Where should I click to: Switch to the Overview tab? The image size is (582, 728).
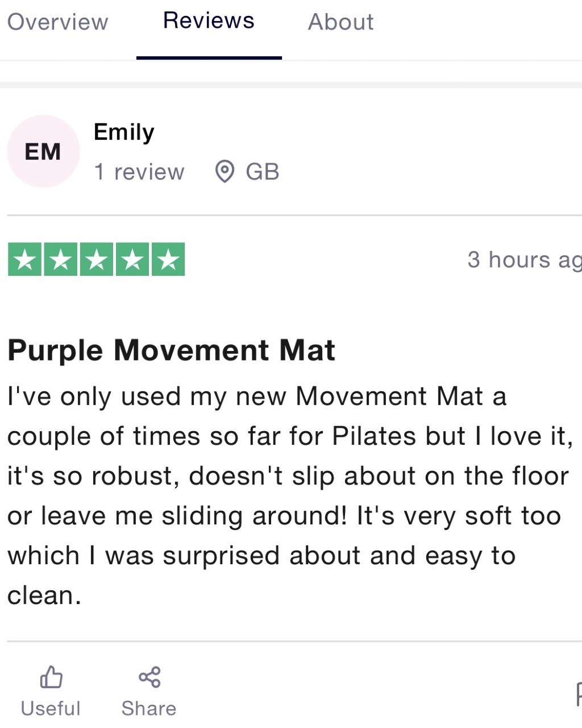tap(57, 22)
